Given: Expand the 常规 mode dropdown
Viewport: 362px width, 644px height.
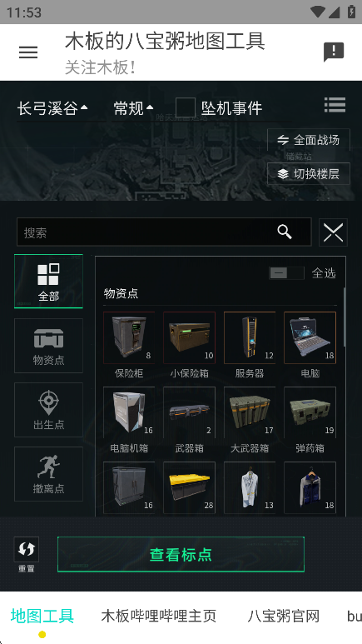Looking at the screenshot, I should (x=133, y=108).
